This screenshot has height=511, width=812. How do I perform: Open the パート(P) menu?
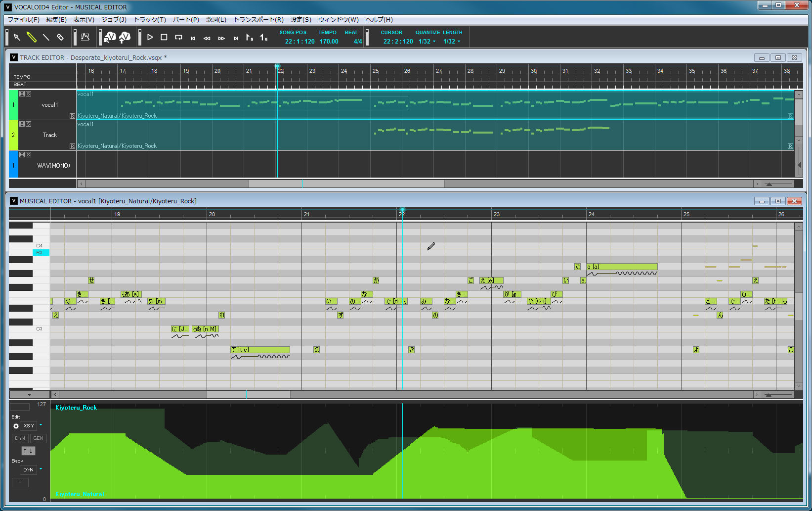[x=186, y=20]
